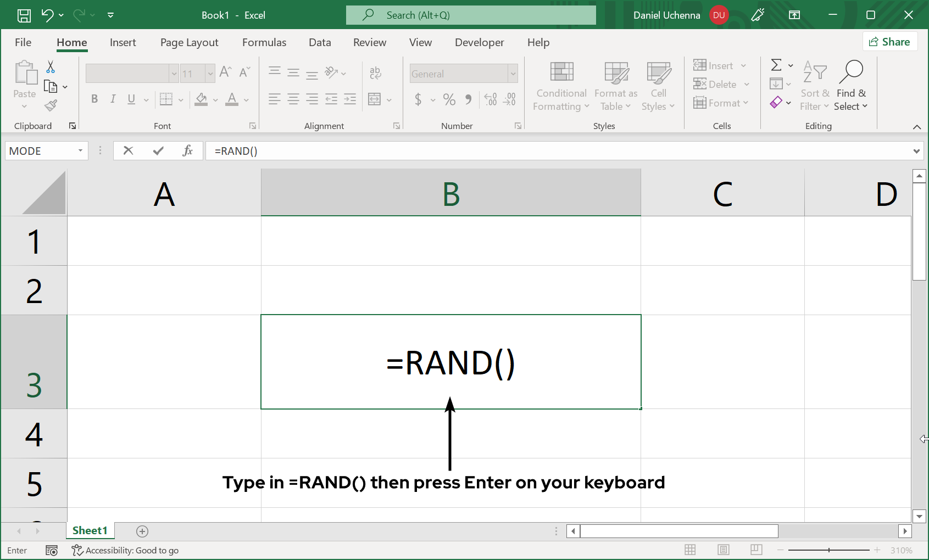The image size is (929, 560).
Task: Select Format as Table
Action: pos(615,86)
